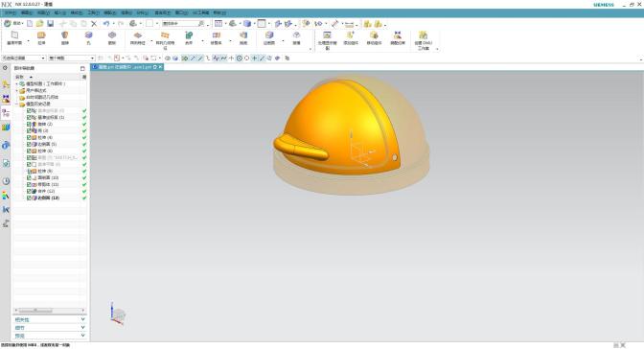Click the Datum Plane tool icon
644x349 pixels.
(x=14, y=35)
